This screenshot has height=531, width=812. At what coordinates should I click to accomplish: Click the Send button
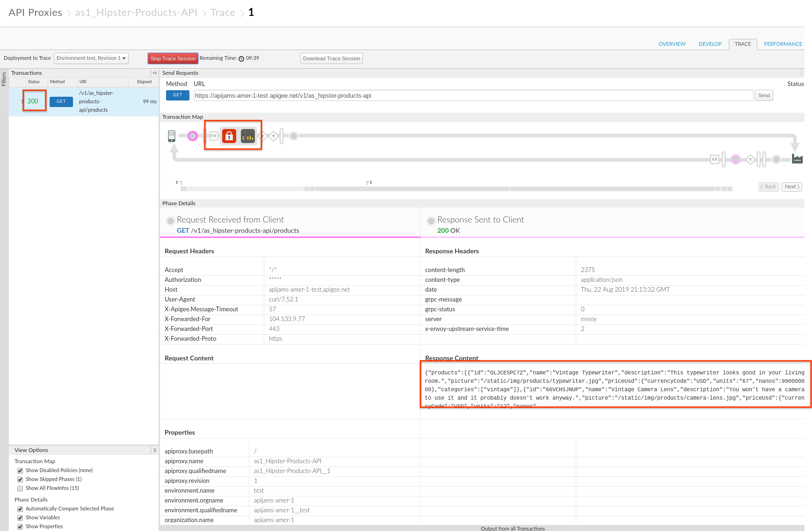(x=764, y=95)
